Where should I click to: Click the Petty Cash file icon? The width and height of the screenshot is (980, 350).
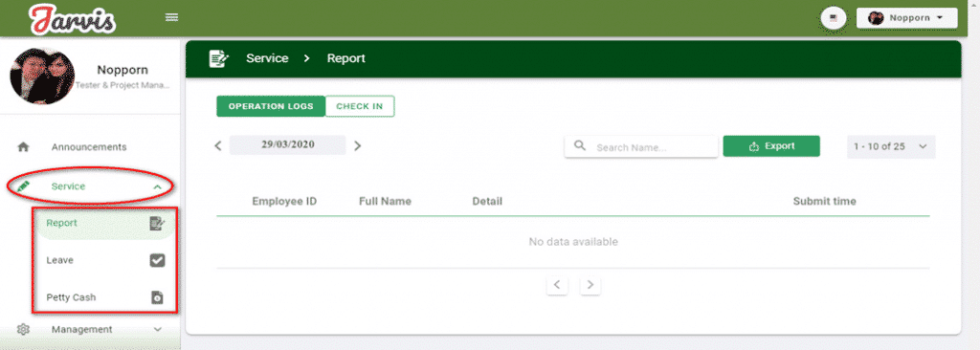(x=158, y=297)
